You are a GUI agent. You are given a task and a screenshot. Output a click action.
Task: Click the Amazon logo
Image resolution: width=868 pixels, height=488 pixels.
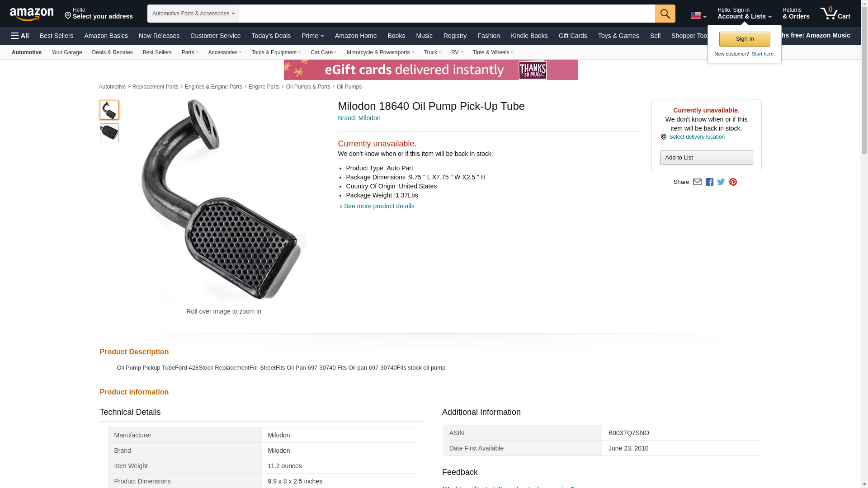pyautogui.click(x=32, y=14)
